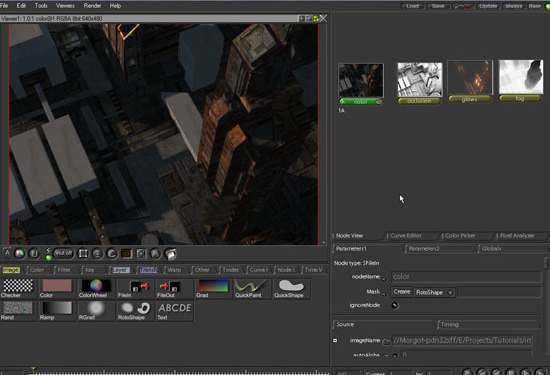Add a Ramp node

coord(56,311)
